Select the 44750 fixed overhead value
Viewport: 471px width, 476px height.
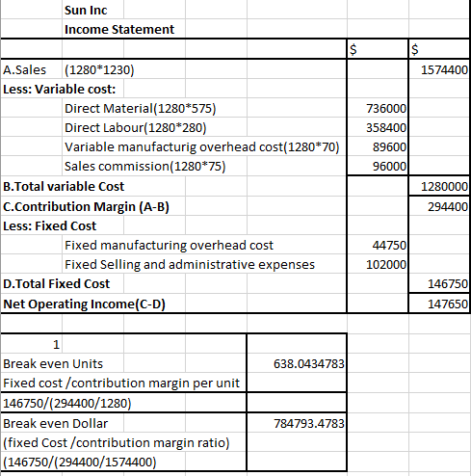click(x=389, y=246)
